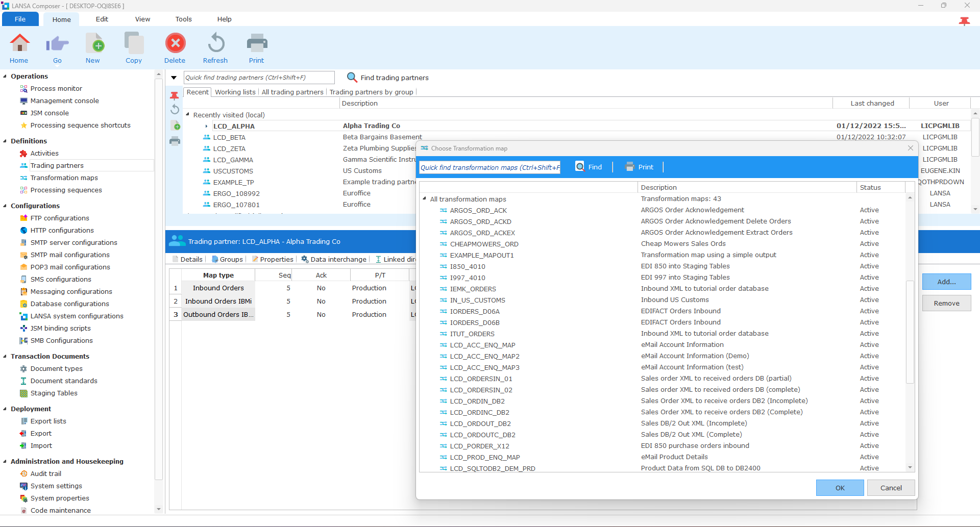Viewport: 980px width, 527px height.
Task: Select the LCD_ORDERSIN_01 transformation map
Action: coord(481,379)
